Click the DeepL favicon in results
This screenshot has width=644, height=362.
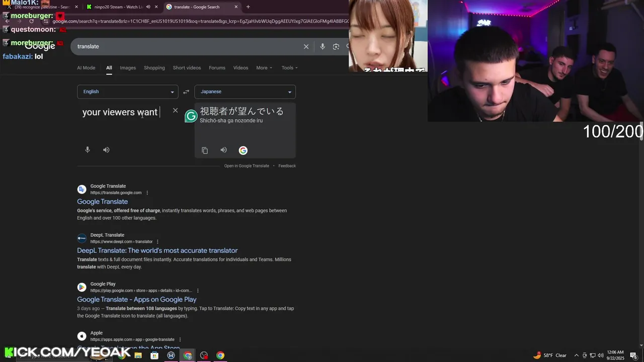pyautogui.click(x=82, y=238)
